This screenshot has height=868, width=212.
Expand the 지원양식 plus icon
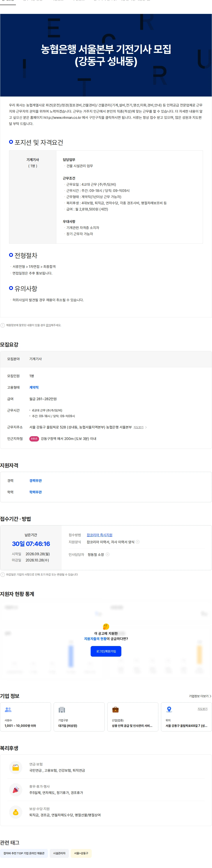[x=138, y=542]
